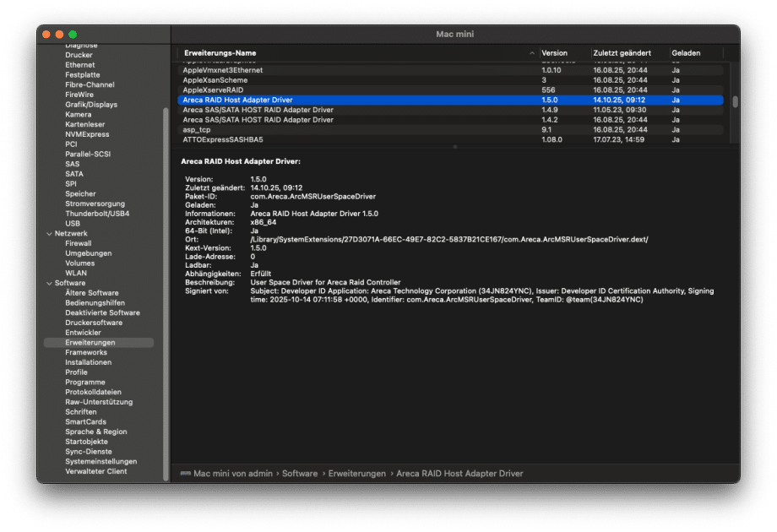Screen dimensions: 777x532
Task: Click the sort arrow in Erweiterungs-Name column
Action: (532, 53)
